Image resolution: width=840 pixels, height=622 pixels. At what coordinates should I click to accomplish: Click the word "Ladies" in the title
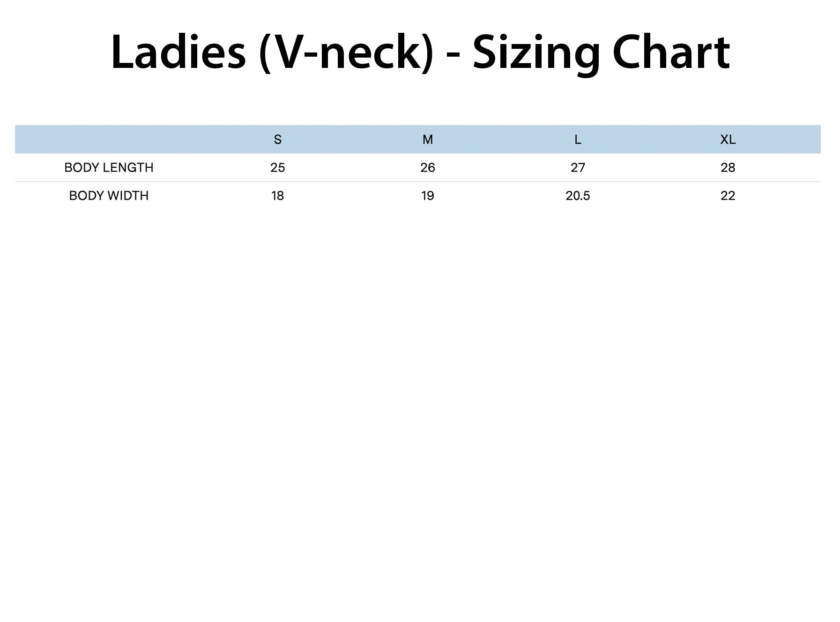pos(178,52)
